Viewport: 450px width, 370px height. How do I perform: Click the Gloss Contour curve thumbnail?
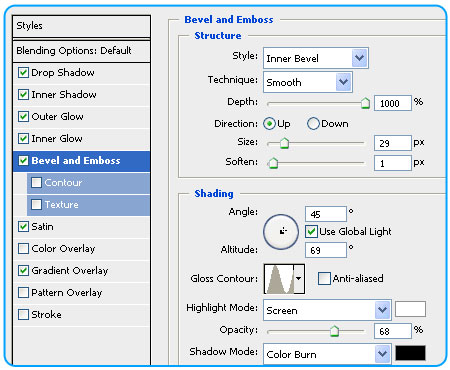click(279, 279)
